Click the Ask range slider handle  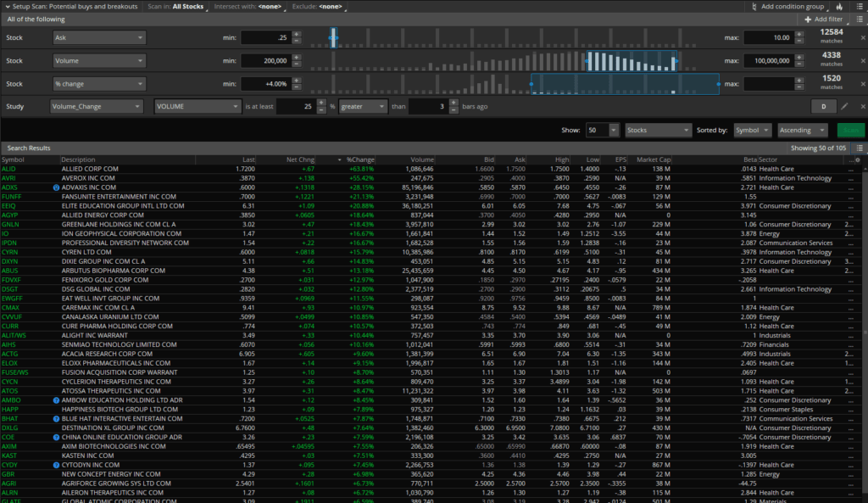[333, 37]
